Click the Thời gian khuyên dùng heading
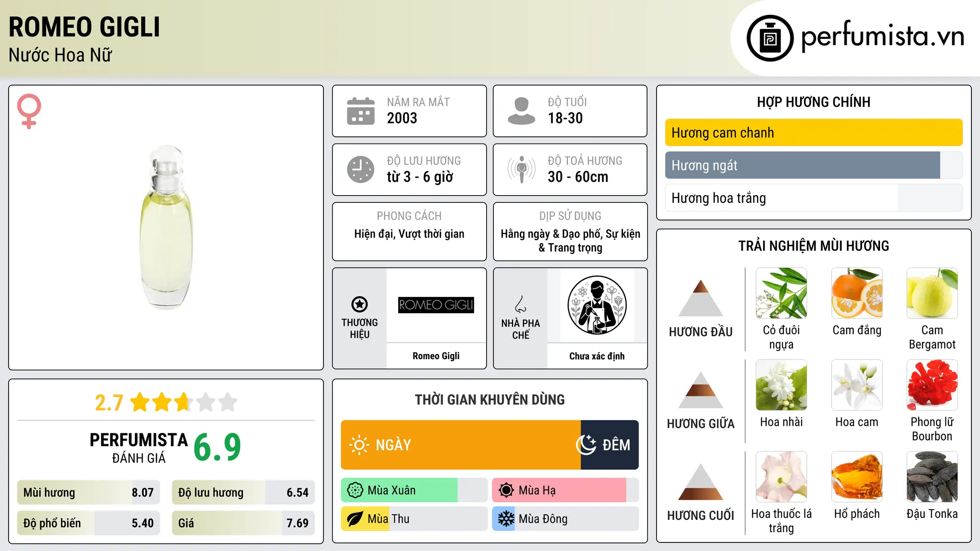980x551 pixels. point(490,400)
